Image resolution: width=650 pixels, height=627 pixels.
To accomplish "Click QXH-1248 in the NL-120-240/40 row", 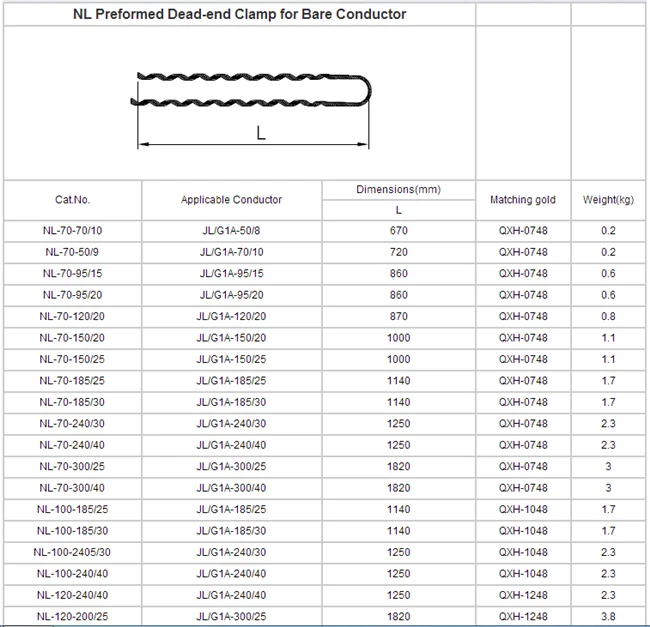I will click(523, 595).
